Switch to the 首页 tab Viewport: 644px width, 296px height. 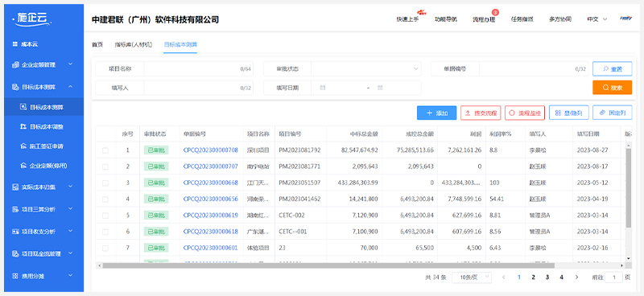pyautogui.click(x=97, y=44)
